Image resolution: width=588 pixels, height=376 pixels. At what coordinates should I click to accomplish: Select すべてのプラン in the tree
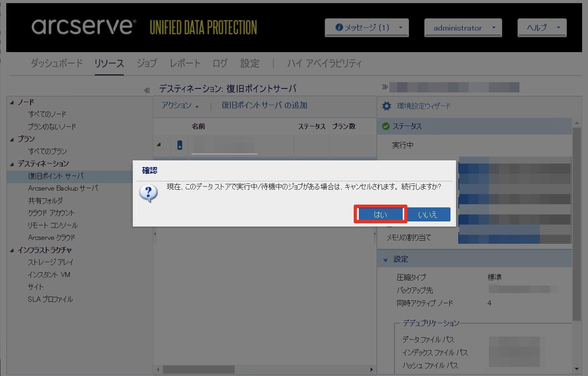(47, 151)
